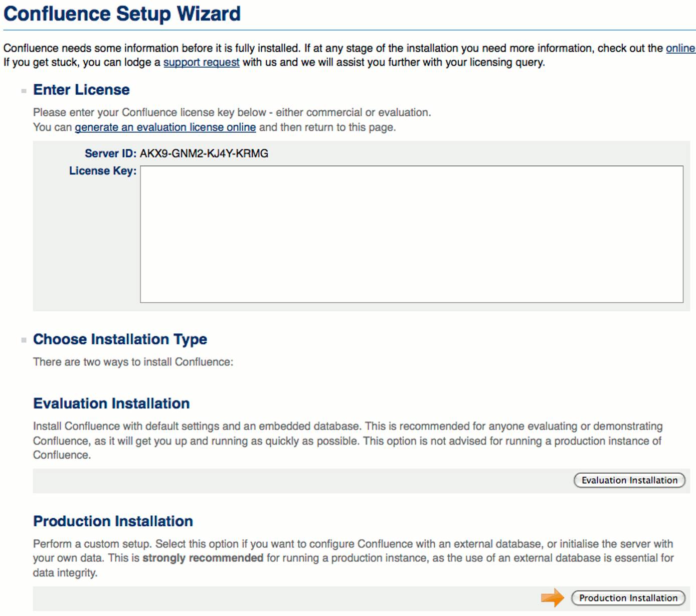Click the Production Installation section heading
The image size is (696, 616).
(x=112, y=521)
